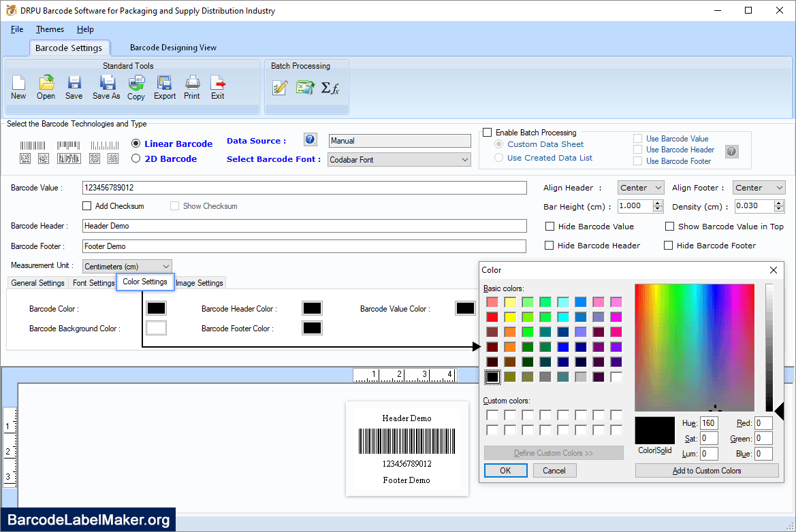Click the barcode preview image

(x=407, y=449)
